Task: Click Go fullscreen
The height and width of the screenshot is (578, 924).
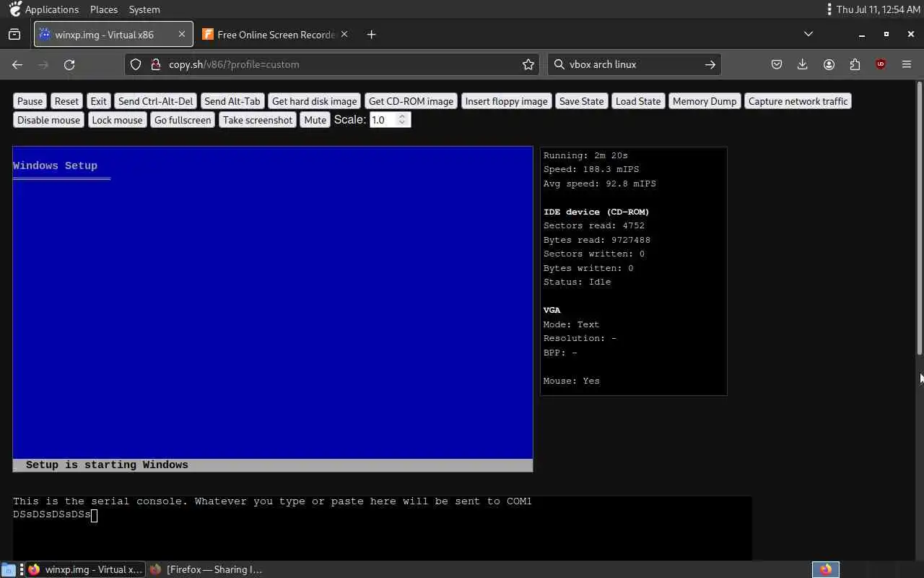Action: tap(183, 120)
